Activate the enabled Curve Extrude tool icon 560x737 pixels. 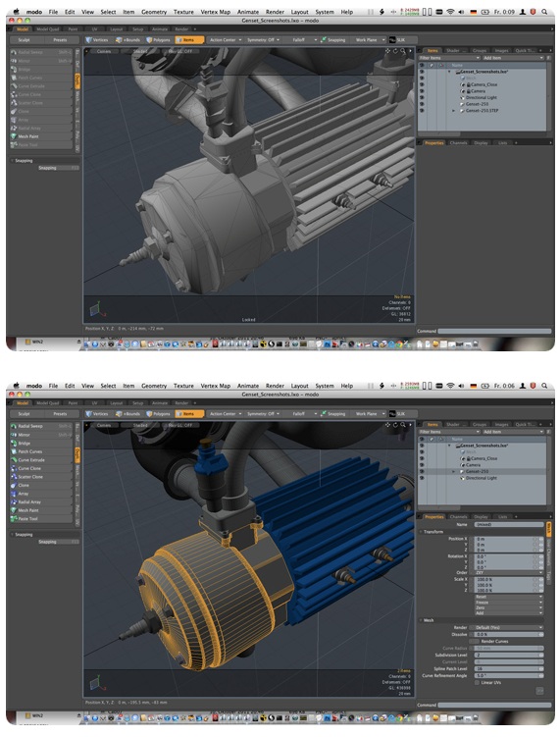14,459
